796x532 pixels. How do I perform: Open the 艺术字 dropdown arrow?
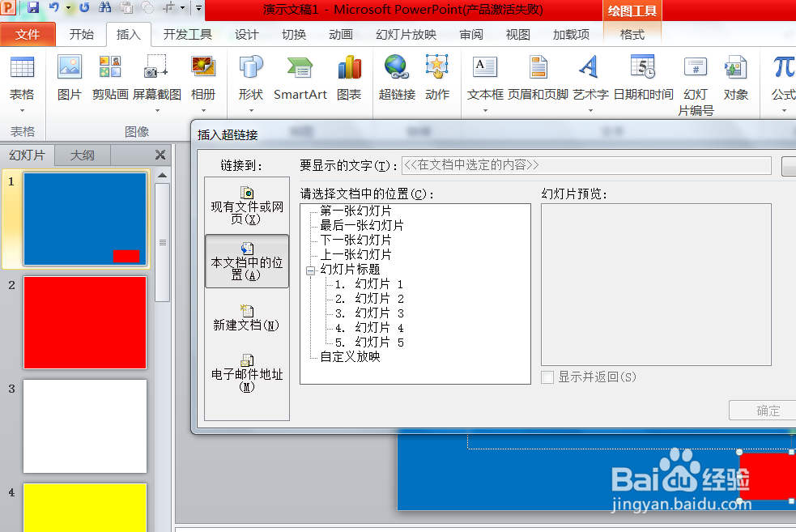click(590, 111)
